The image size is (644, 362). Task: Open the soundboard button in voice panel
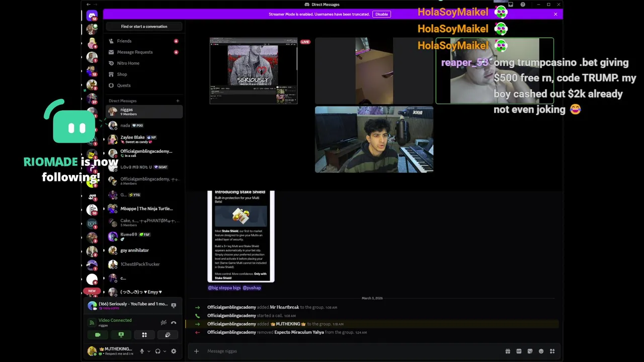[168, 335]
